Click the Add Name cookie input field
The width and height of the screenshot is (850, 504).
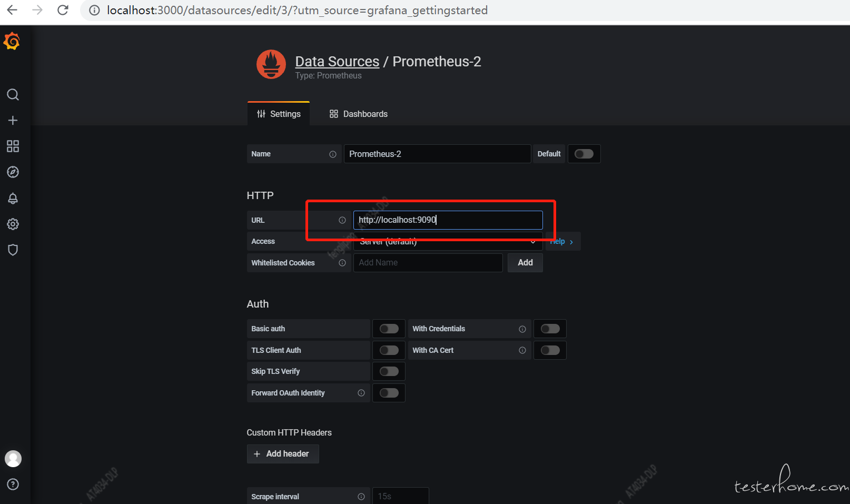(x=428, y=263)
